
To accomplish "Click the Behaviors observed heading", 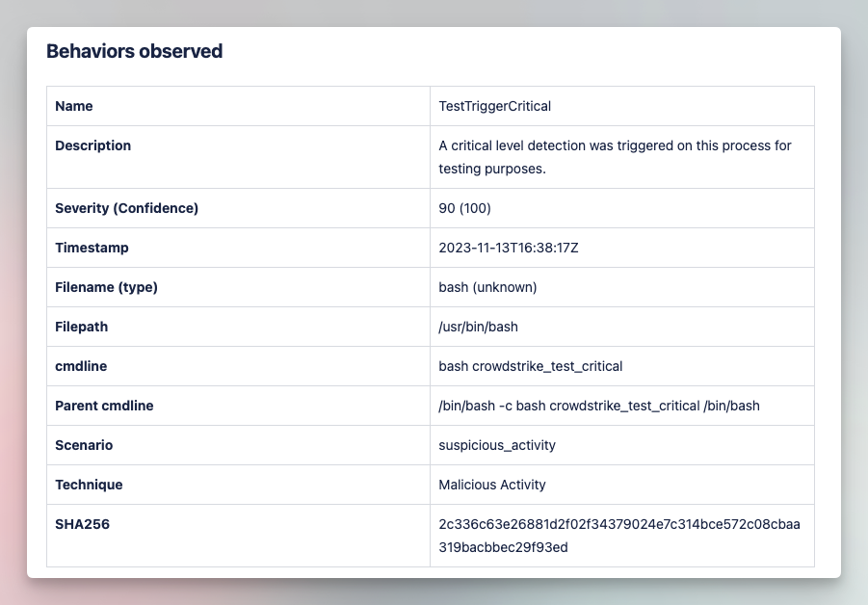I will 135,51.
